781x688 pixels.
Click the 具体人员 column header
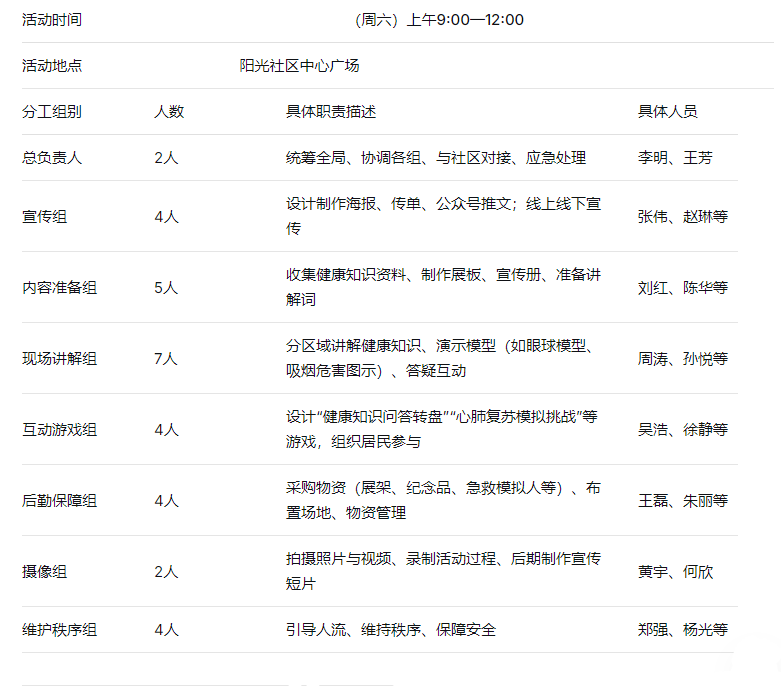coord(668,112)
